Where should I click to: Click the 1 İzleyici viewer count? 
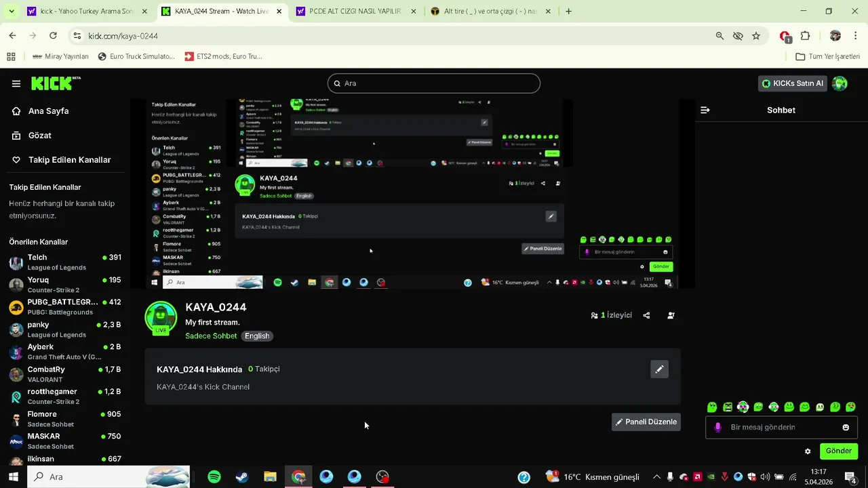click(612, 315)
